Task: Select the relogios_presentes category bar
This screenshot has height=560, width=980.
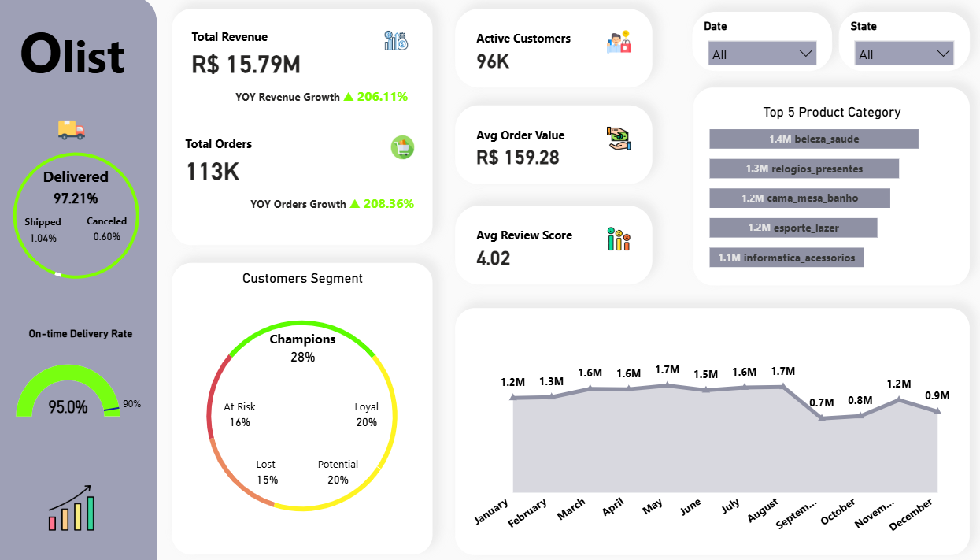Action: point(804,169)
